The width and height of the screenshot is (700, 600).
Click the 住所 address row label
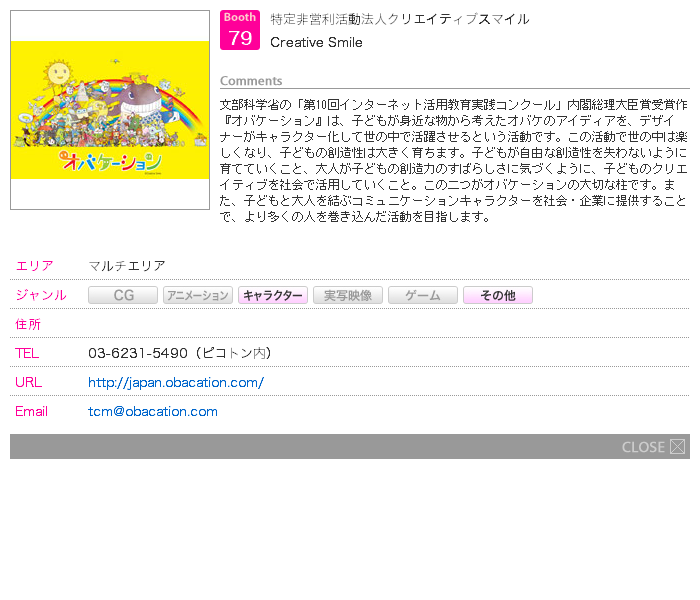click(x=28, y=324)
